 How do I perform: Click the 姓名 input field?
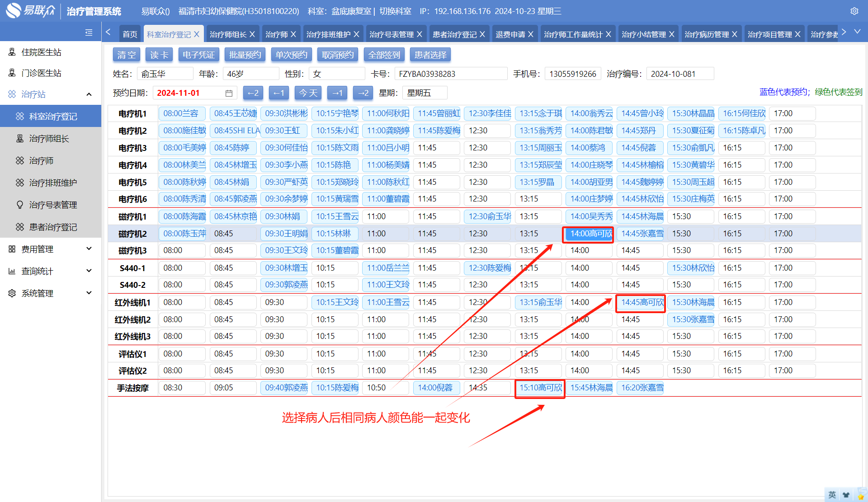(x=165, y=74)
